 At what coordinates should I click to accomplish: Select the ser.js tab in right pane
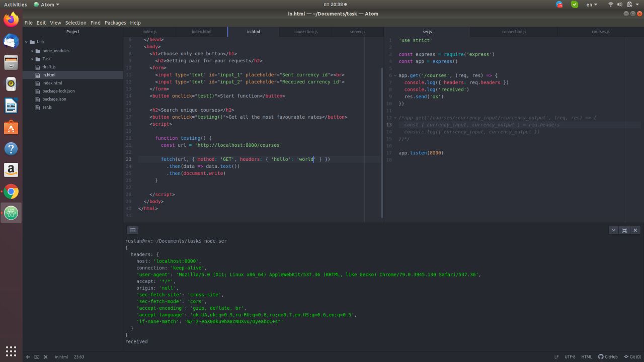427,32
